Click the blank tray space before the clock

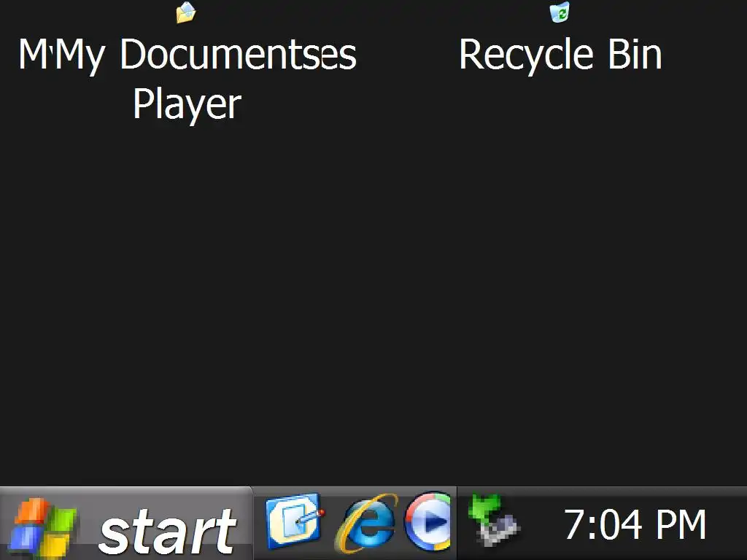pyautogui.click(x=541, y=524)
